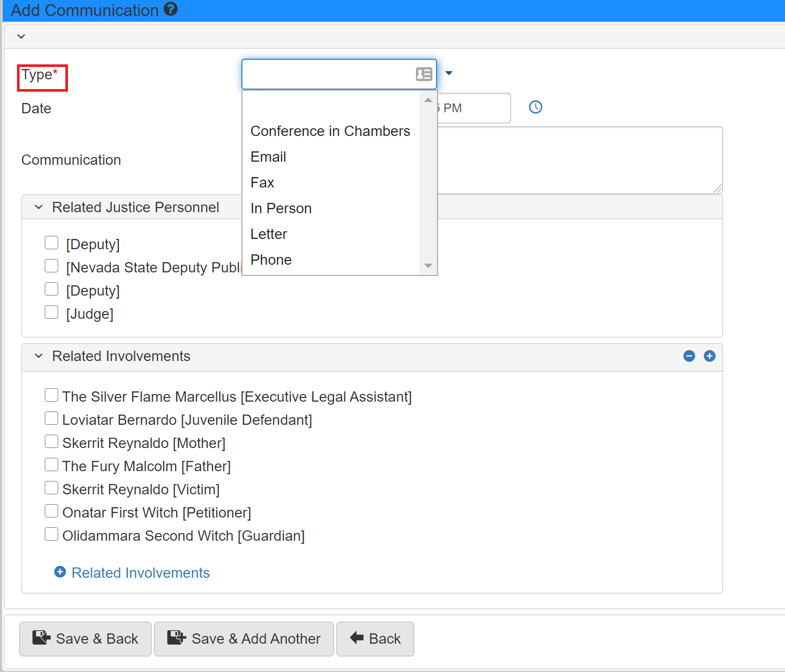The image size is (785, 672).
Task: Pick Phone from the Type list
Action: tap(271, 260)
